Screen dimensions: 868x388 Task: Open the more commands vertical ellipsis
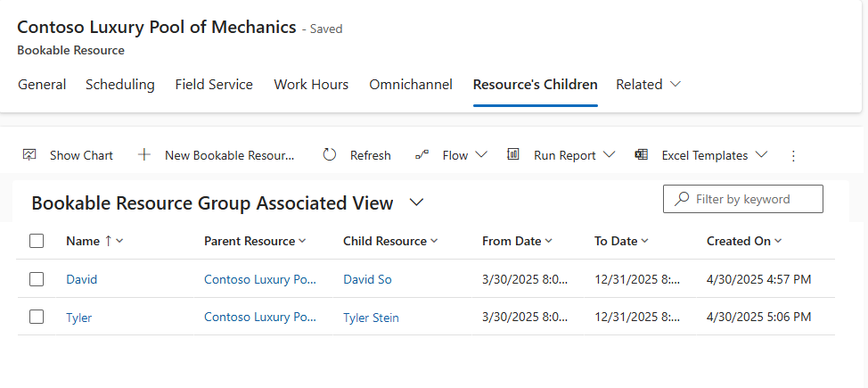click(x=793, y=155)
